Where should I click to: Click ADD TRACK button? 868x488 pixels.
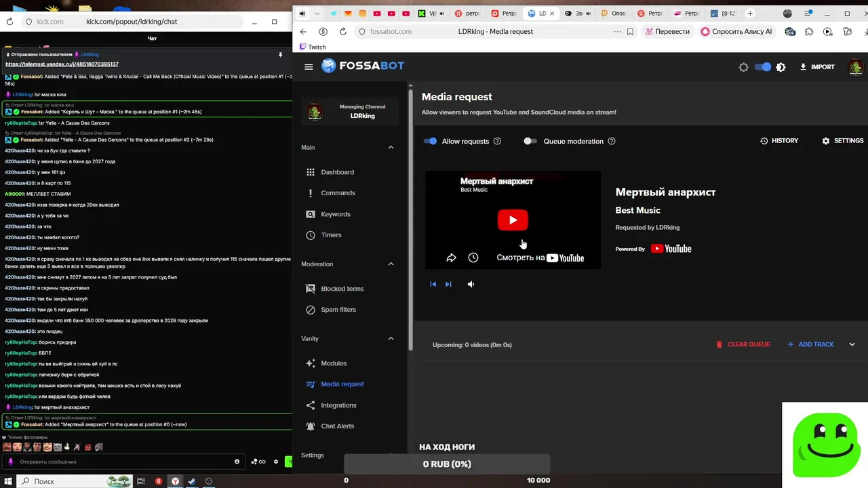coord(810,344)
